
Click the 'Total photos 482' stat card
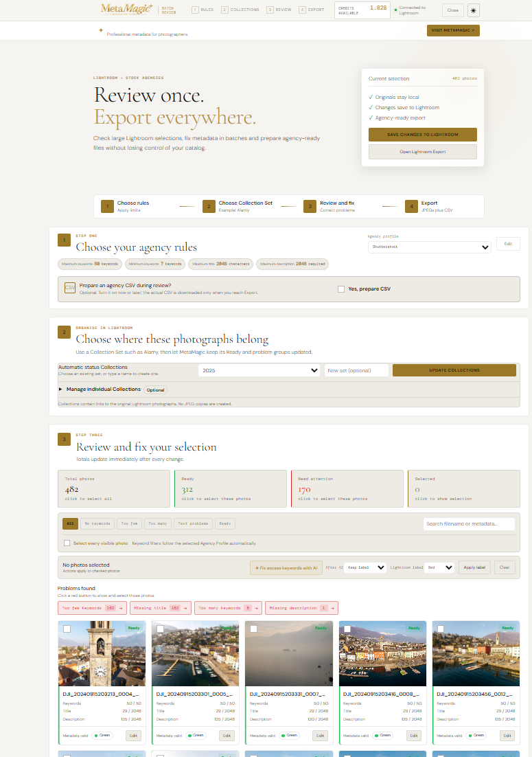click(x=114, y=488)
